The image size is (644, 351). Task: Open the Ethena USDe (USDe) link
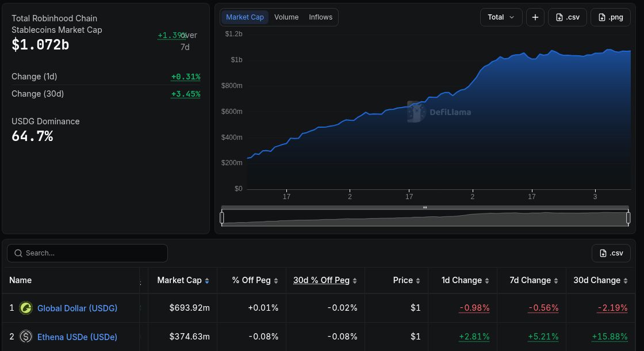pos(77,337)
